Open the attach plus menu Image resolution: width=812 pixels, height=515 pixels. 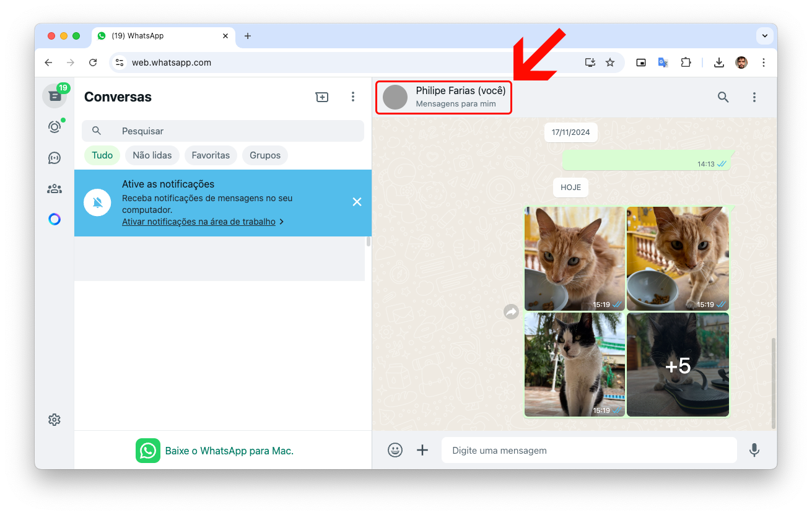coord(422,450)
